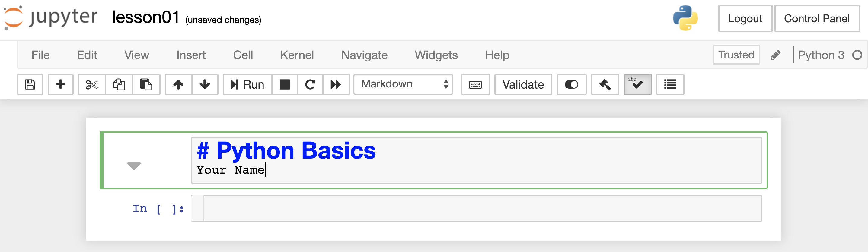
Task: Interrupt the kernel with the stop icon
Action: (285, 84)
